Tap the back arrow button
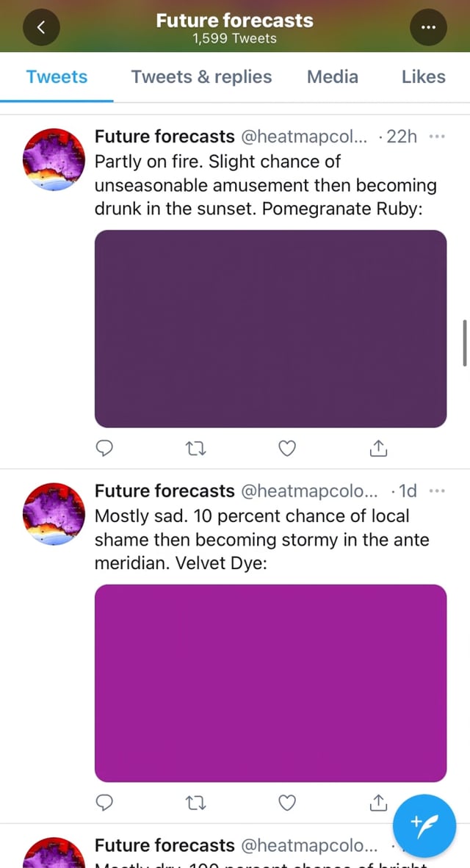This screenshot has width=470, height=868. [42, 27]
